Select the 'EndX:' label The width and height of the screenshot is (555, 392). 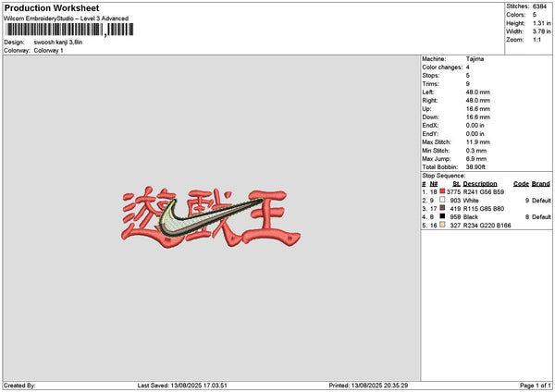[x=430, y=125]
